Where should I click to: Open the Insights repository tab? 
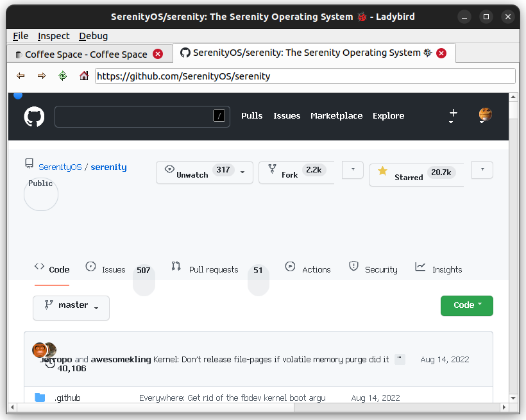[x=447, y=270]
